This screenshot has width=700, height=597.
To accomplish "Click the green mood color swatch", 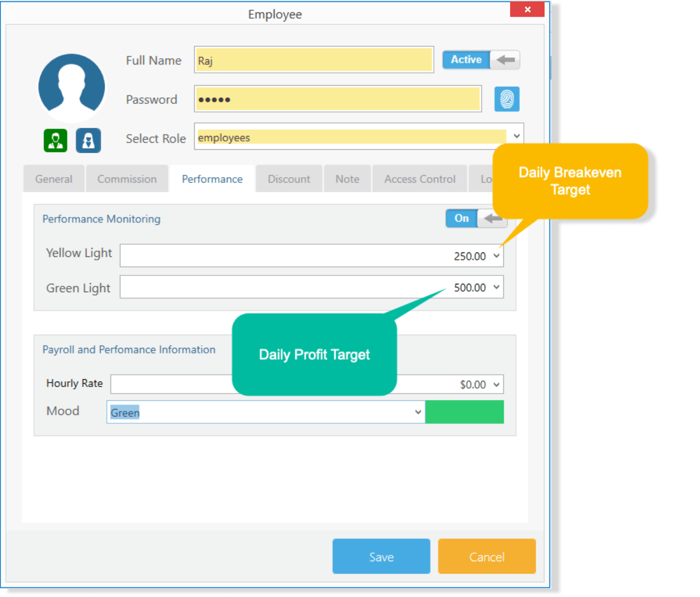I will pos(465,412).
